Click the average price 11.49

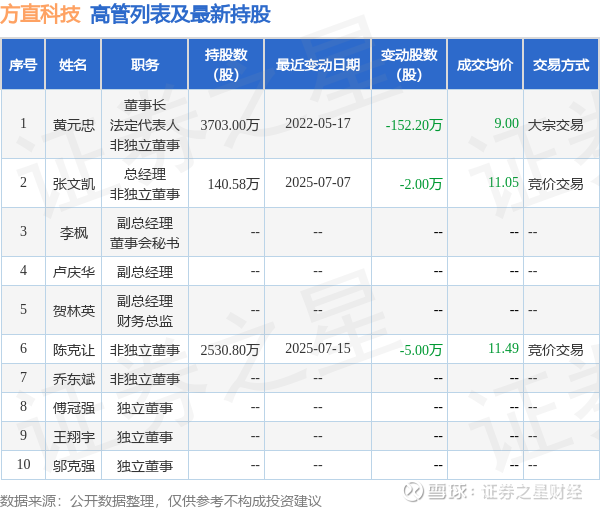503,348
